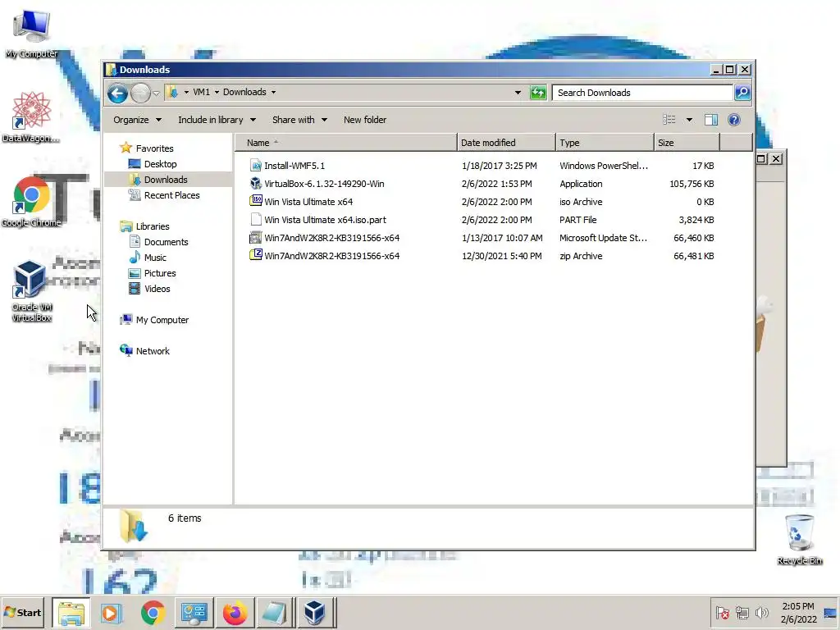This screenshot has height=630, width=840.
Task: Click the zip Archive file icon
Action: coord(256,256)
